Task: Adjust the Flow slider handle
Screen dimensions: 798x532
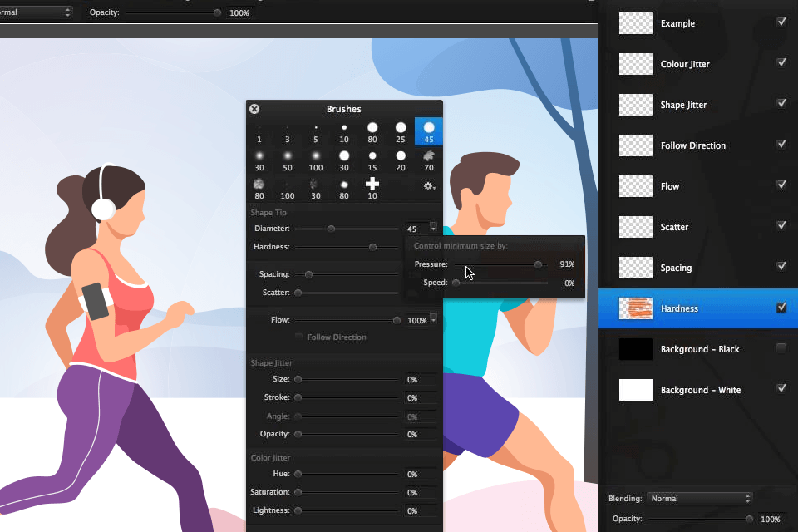Action: point(397,320)
